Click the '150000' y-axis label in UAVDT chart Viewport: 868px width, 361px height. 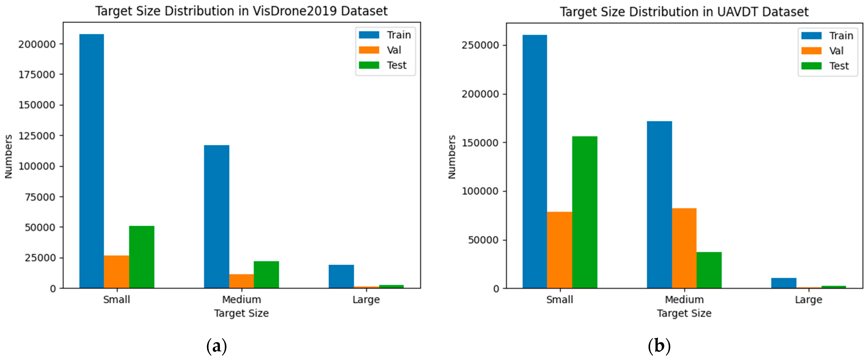pyautogui.click(x=480, y=143)
